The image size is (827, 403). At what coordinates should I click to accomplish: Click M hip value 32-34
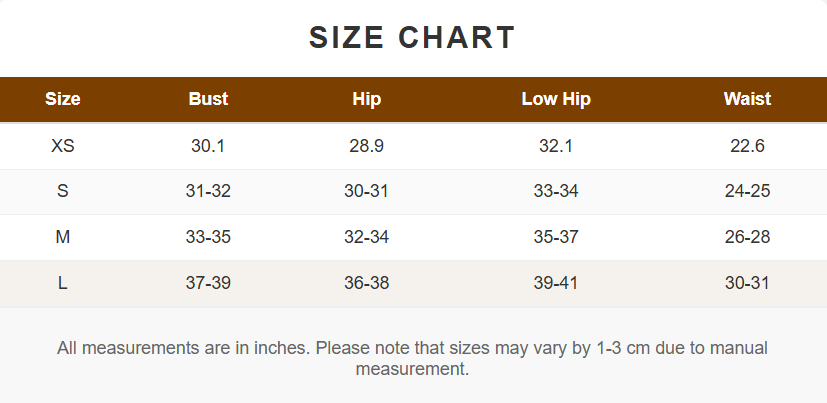(x=366, y=237)
